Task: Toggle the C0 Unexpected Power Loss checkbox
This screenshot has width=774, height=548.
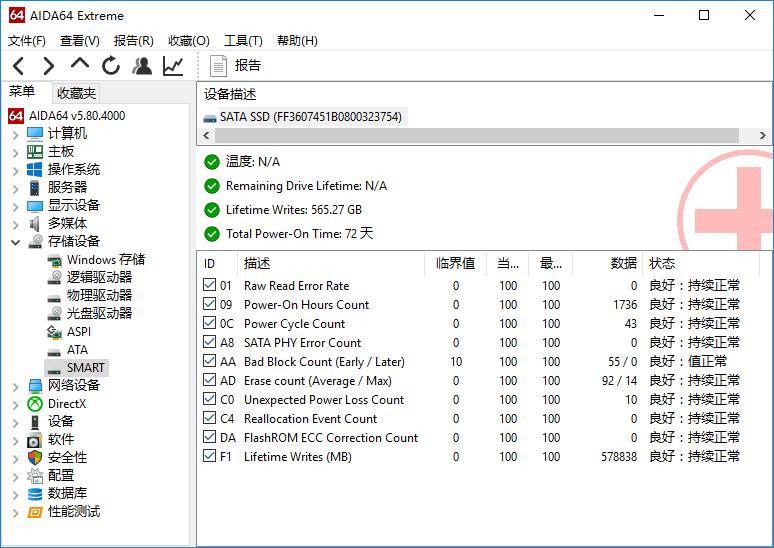Action: pyautogui.click(x=209, y=399)
